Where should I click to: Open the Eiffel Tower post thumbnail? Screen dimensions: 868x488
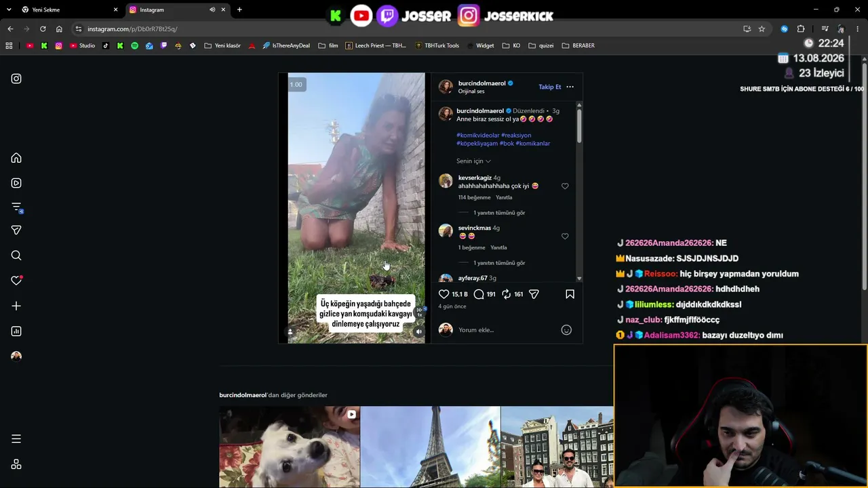click(431, 447)
